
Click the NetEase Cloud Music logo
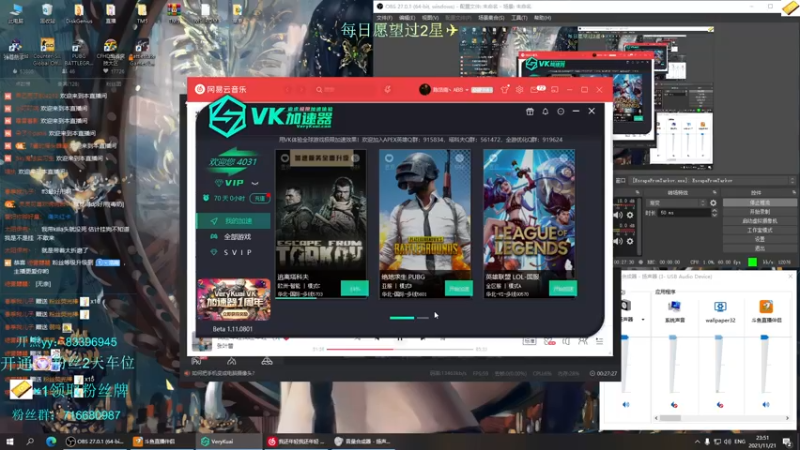(220, 89)
